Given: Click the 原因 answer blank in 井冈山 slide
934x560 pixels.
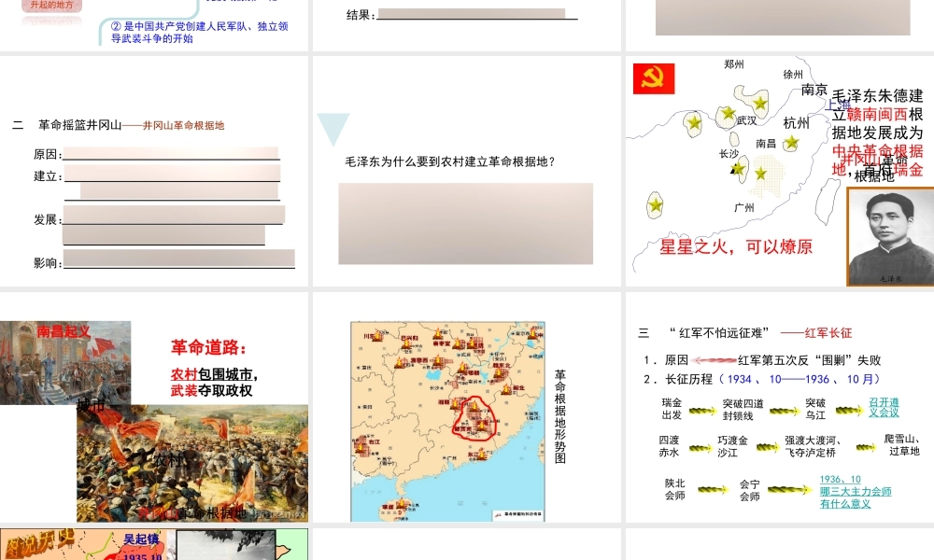Looking at the screenshot, I should click(171, 154).
